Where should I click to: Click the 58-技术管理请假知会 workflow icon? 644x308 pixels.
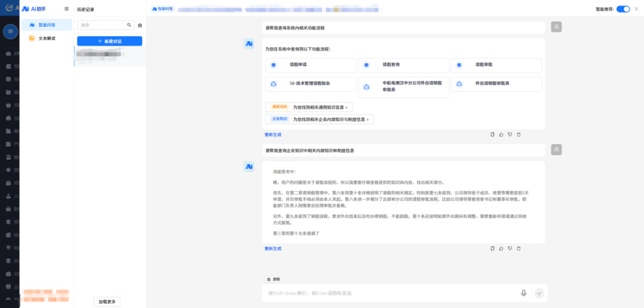pos(274,84)
